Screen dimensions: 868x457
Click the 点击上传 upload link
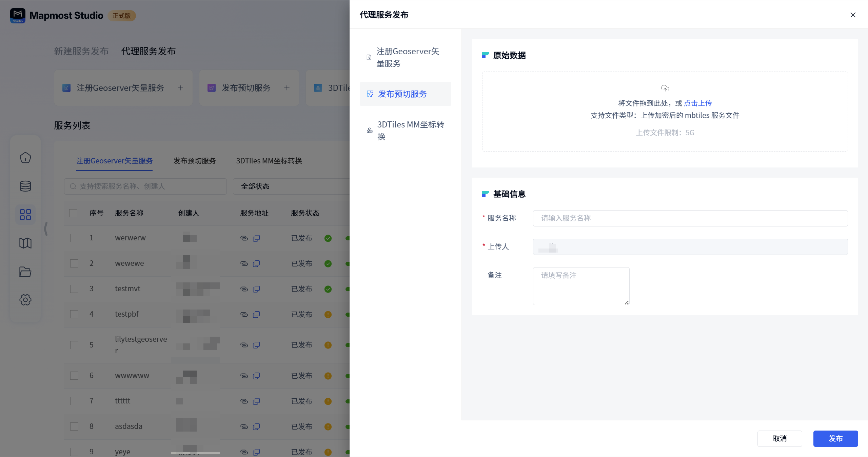(698, 103)
